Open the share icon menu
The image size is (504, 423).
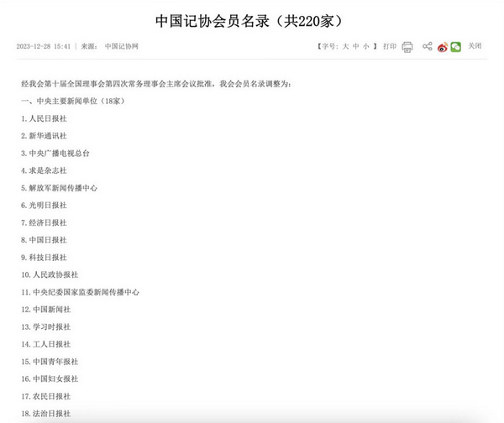coord(428,46)
